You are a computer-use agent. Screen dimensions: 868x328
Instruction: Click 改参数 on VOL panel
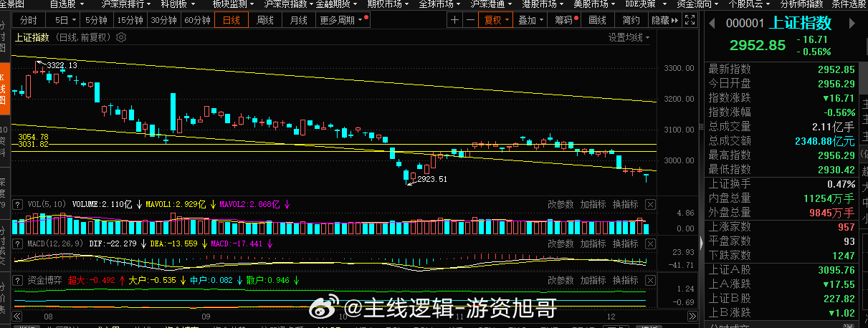pos(561,204)
